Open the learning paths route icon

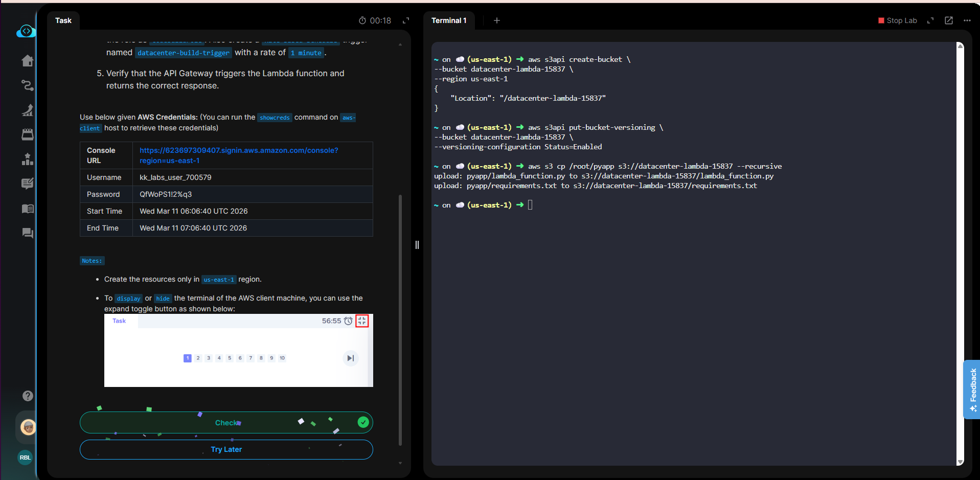(x=28, y=85)
